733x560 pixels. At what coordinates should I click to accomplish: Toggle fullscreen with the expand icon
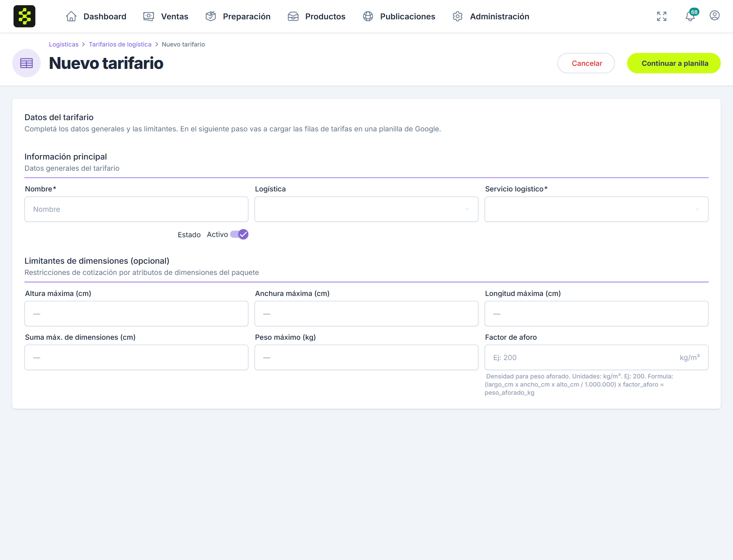[x=661, y=16]
